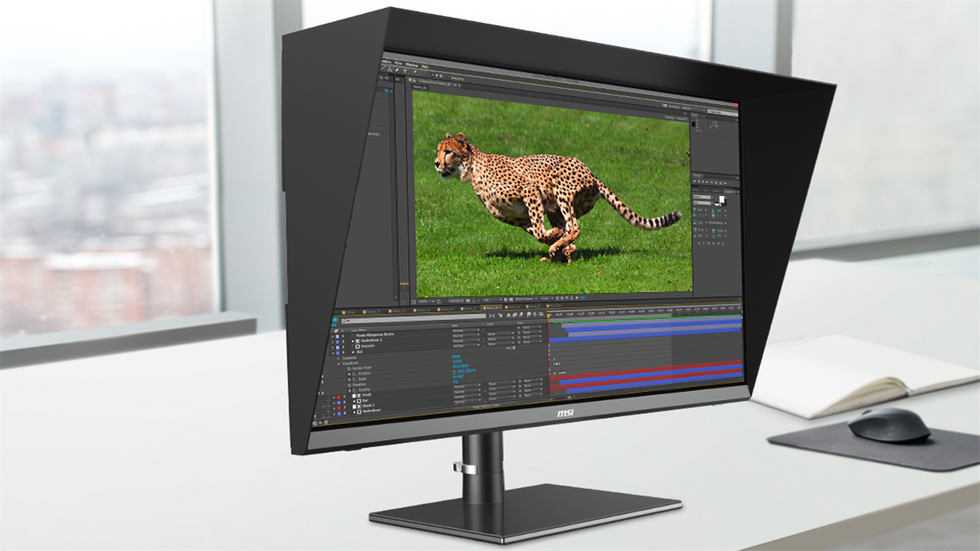Open the View menu in the menu bar

coord(398,64)
